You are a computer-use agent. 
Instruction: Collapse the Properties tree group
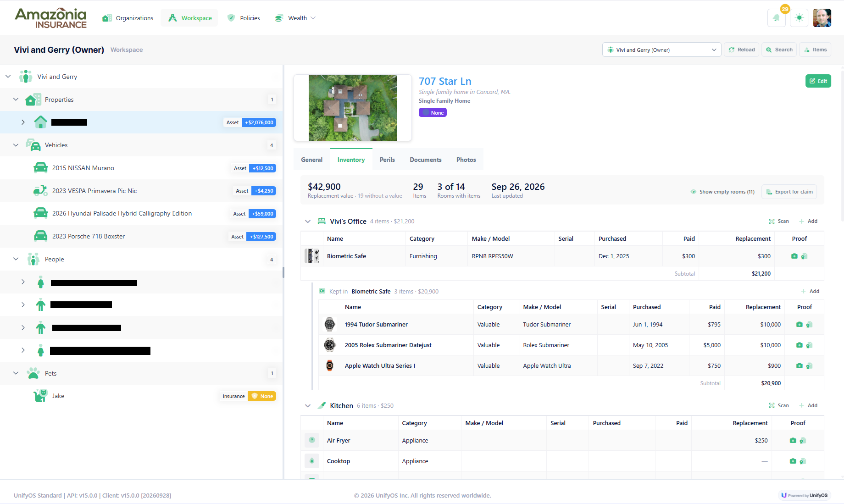click(x=16, y=100)
